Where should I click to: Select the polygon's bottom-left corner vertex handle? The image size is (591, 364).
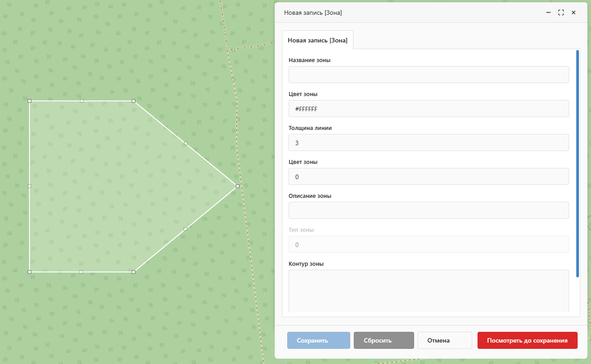pos(29,272)
